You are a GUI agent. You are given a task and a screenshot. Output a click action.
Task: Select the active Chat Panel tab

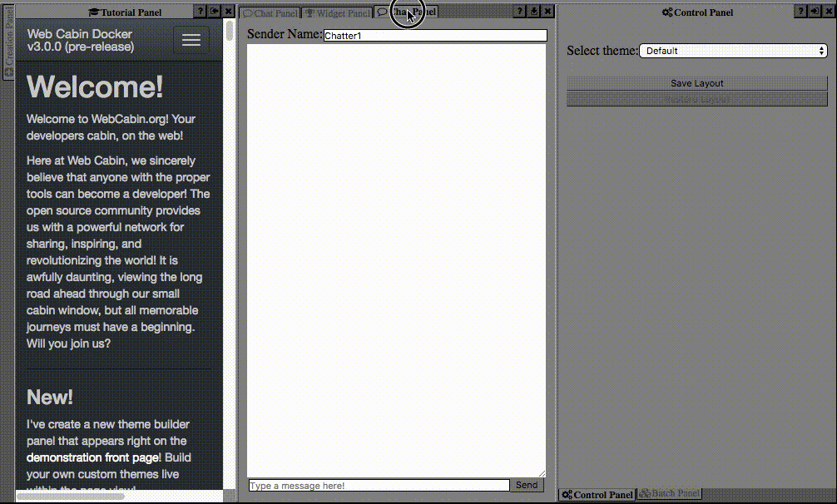coord(406,12)
